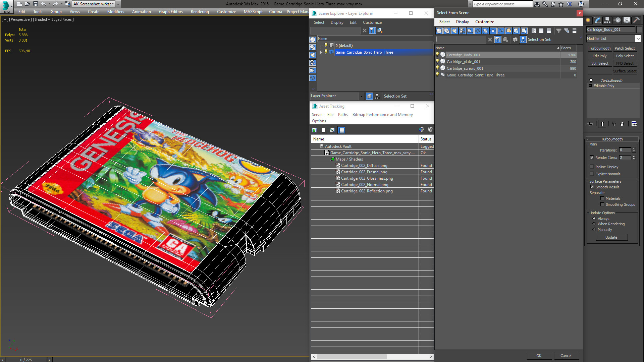Open Paths menu in Asset Tracking
This screenshot has height=362, width=644.
pos(343,115)
